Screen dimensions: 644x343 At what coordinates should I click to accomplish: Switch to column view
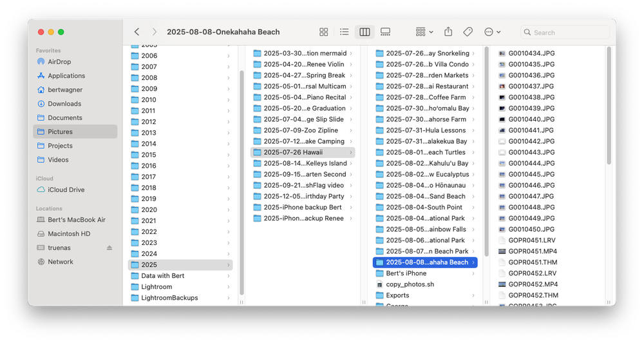pyautogui.click(x=365, y=32)
